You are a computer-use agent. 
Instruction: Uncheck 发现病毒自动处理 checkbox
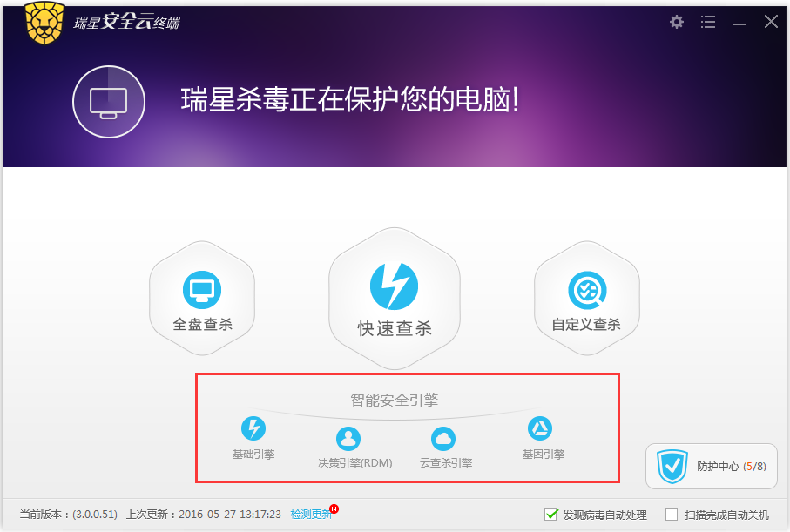coord(551,515)
